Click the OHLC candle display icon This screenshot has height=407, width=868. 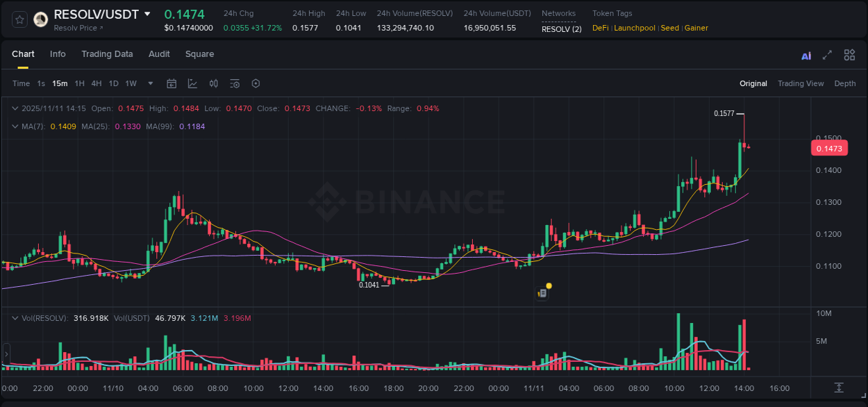(213, 83)
